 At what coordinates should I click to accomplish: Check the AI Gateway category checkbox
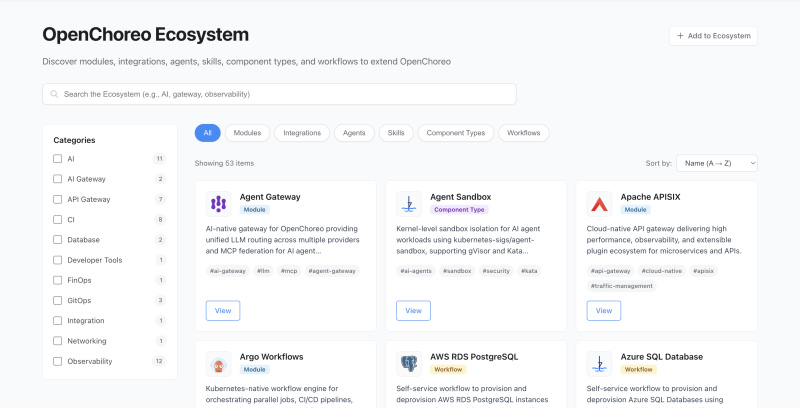point(58,179)
